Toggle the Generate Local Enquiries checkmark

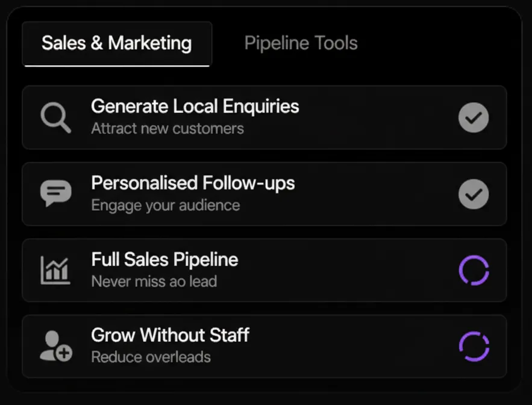pyautogui.click(x=474, y=117)
